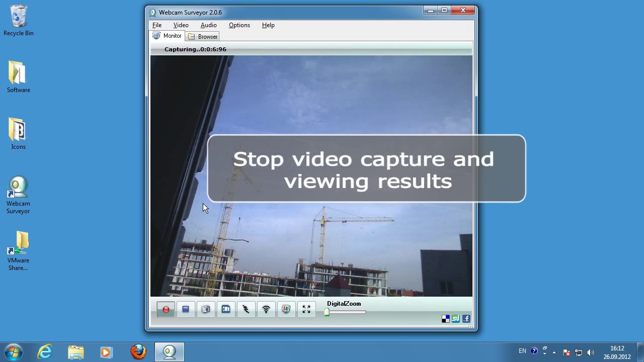Close the Webcam Surveyor window
This screenshot has height=362, width=644.
pos(463,11)
